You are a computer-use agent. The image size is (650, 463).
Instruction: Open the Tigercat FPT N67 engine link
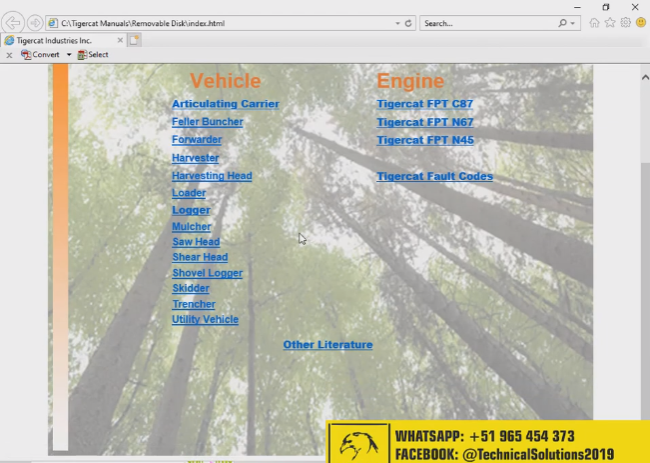tap(425, 123)
